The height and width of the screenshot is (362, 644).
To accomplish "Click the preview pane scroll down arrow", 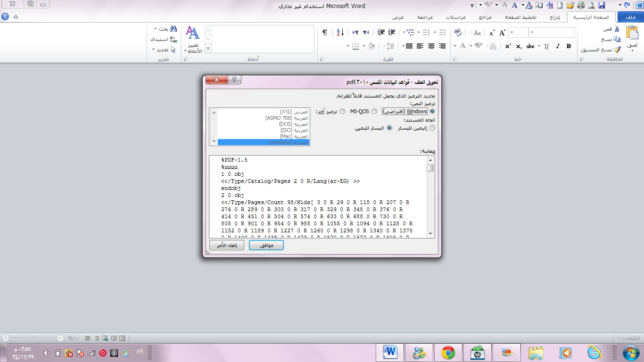I will pyautogui.click(x=430, y=234).
